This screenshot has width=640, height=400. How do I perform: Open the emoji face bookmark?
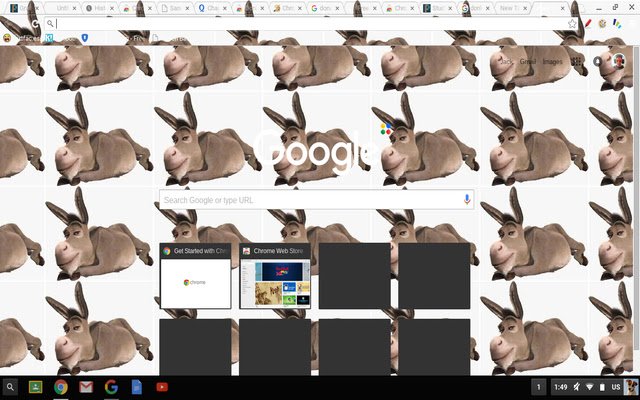[7, 38]
